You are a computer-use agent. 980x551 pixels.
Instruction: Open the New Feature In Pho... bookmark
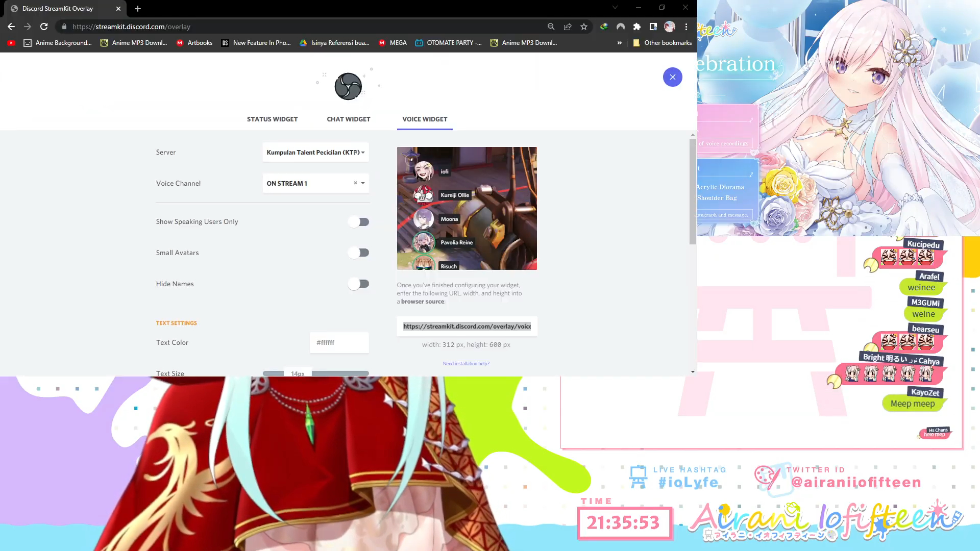(x=256, y=43)
